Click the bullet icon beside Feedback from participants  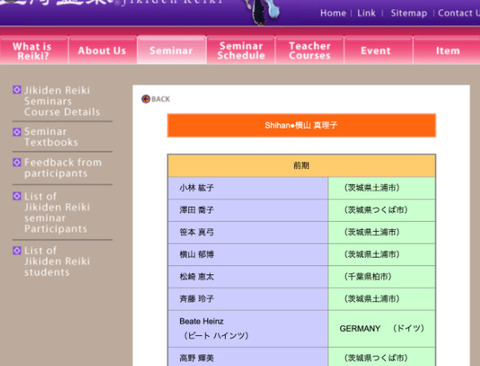pyautogui.click(x=17, y=162)
